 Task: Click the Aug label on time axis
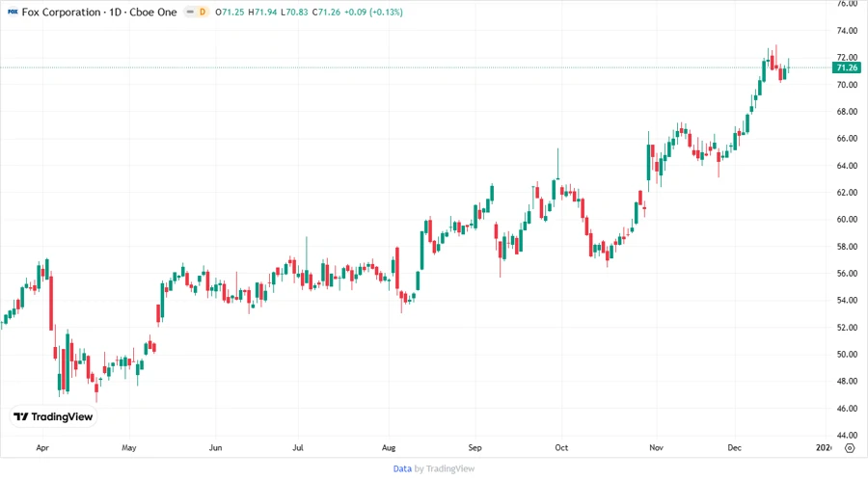[389, 447]
